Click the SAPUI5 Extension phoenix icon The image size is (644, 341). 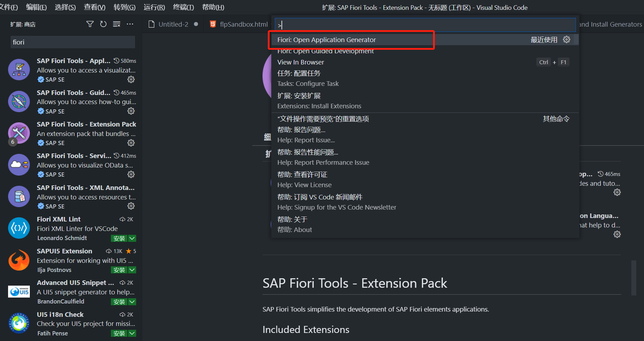pyautogui.click(x=19, y=260)
